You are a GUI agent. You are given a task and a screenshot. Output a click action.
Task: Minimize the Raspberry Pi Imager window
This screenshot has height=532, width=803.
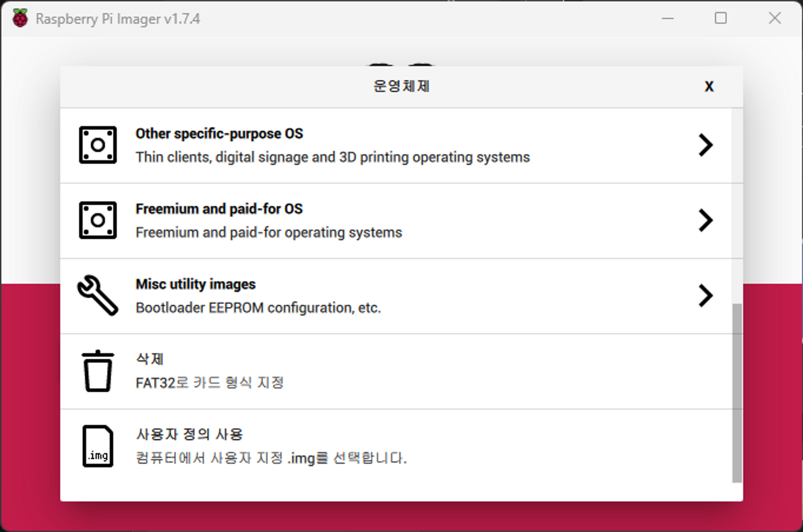[x=668, y=18]
